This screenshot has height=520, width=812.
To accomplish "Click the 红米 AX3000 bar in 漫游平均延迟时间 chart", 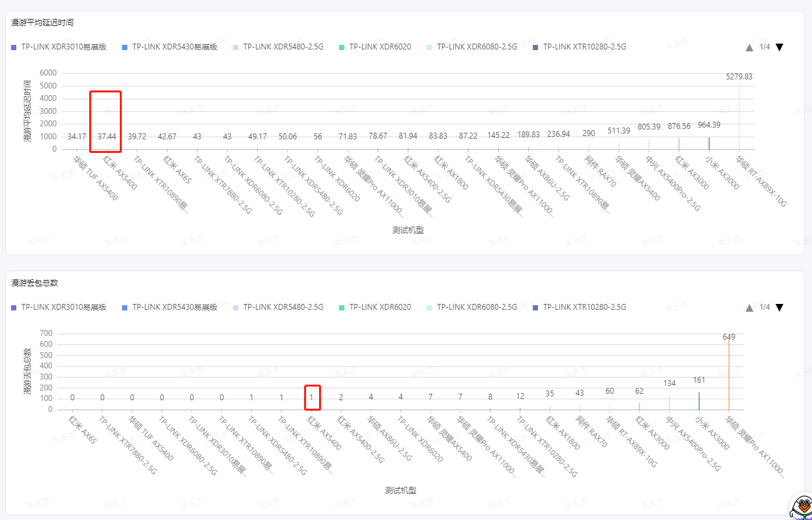I will pyautogui.click(x=679, y=144).
